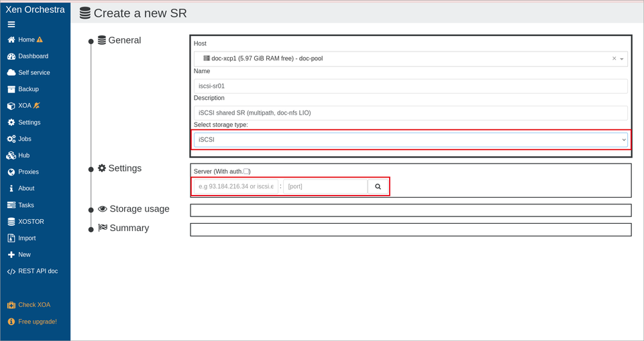Click the Import file icon
This screenshot has width=644, height=341.
tap(11, 238)
